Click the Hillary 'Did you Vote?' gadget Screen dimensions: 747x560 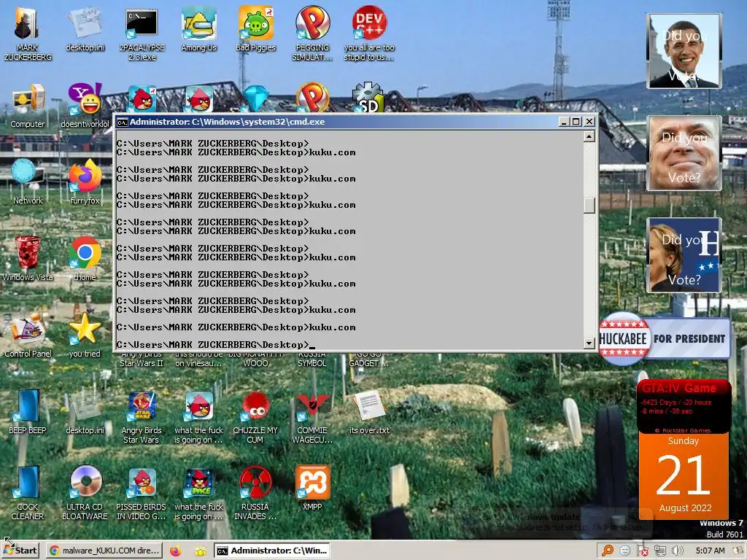tap(684, 255)
